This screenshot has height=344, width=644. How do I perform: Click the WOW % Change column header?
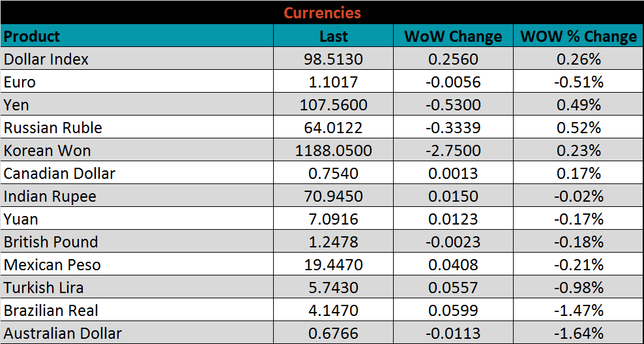[x=578, y=37]
